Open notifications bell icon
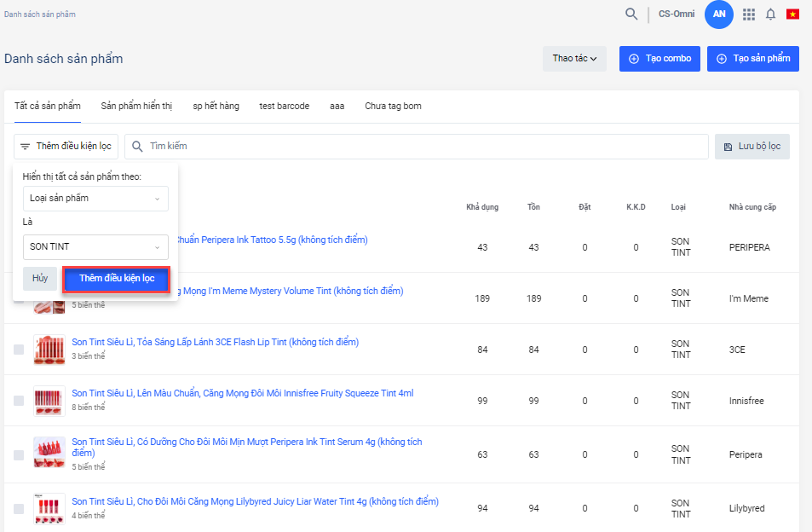Screen dimensions: 812x532 770,14
